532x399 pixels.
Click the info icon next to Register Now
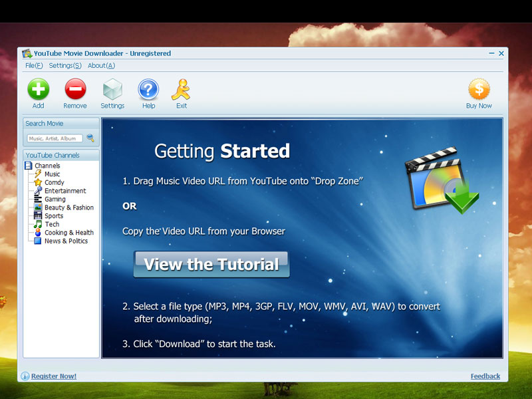(25, 376)
